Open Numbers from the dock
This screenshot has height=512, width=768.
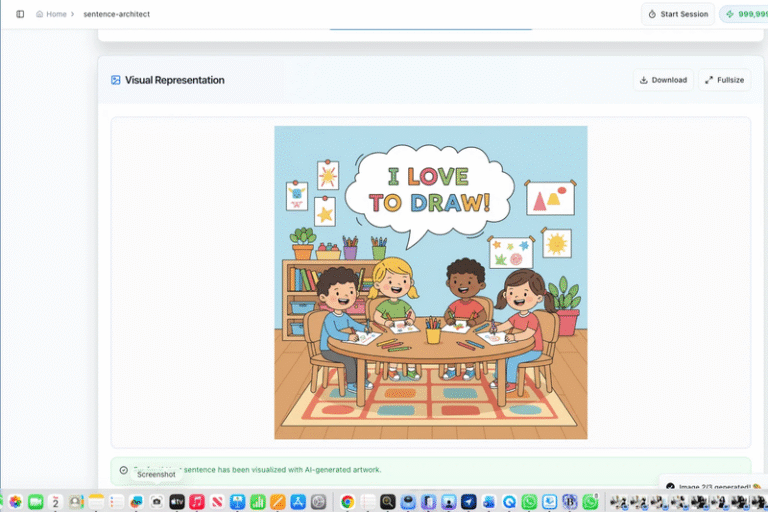tap(258, 502)
